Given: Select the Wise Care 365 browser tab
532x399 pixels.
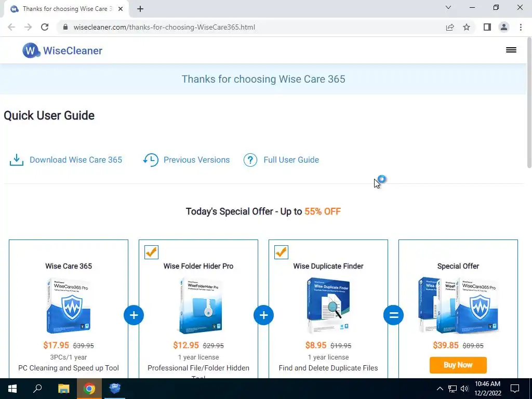Looking at the screenshot, I should [x=66, y=9].
